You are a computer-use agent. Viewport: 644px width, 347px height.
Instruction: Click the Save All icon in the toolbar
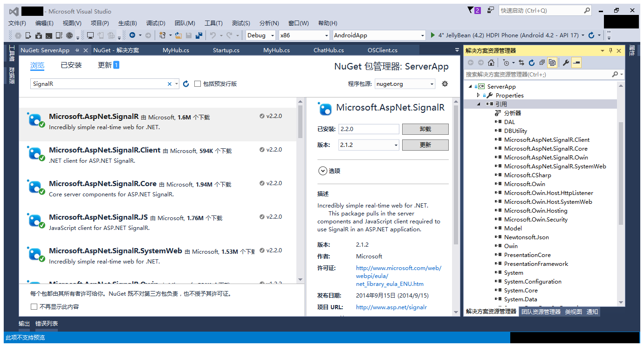pyautogui.click(x=199, y=35)
